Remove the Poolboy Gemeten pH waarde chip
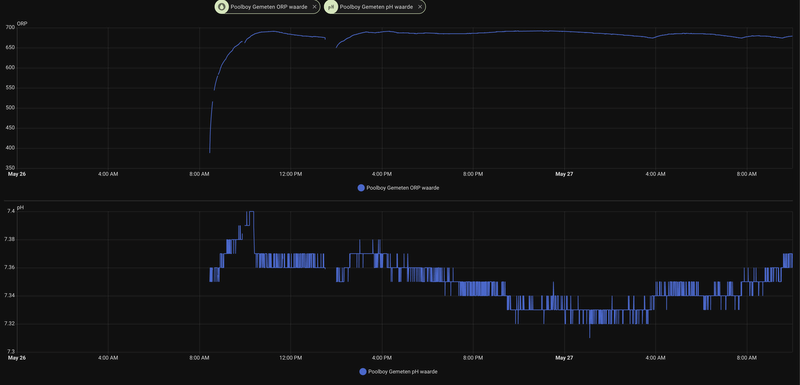The height and width of the screenshot is (385, 800). (x=420, y=7)
